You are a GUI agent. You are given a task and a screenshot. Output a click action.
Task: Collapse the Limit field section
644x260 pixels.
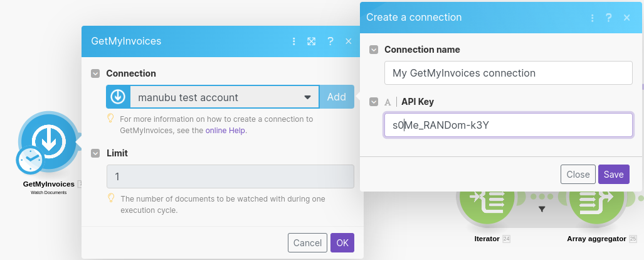click(95, 153)
